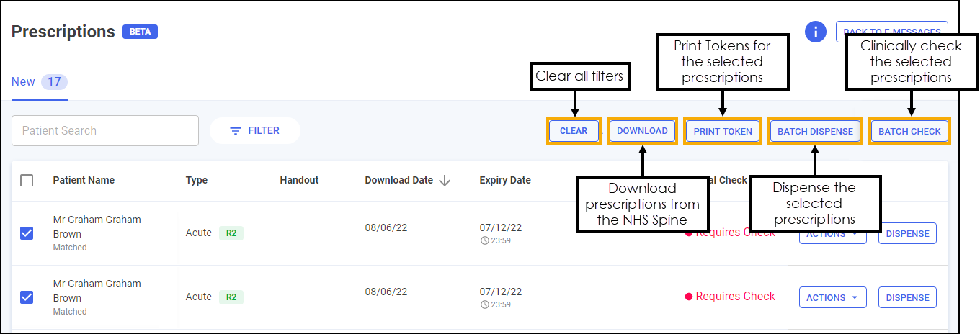Screen dimensions: 980x334
Task: Click into the Patient Search field
Action: tap(105, 131)
